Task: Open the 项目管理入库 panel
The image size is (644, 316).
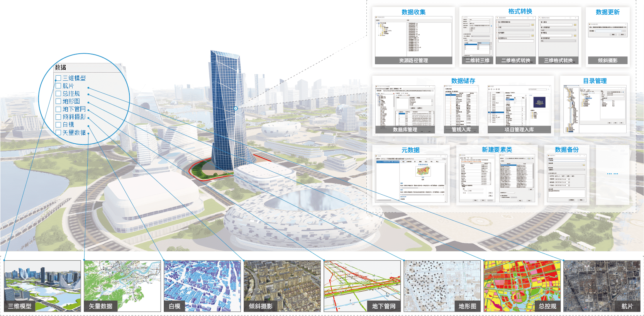Action: [x=519, y=110]
